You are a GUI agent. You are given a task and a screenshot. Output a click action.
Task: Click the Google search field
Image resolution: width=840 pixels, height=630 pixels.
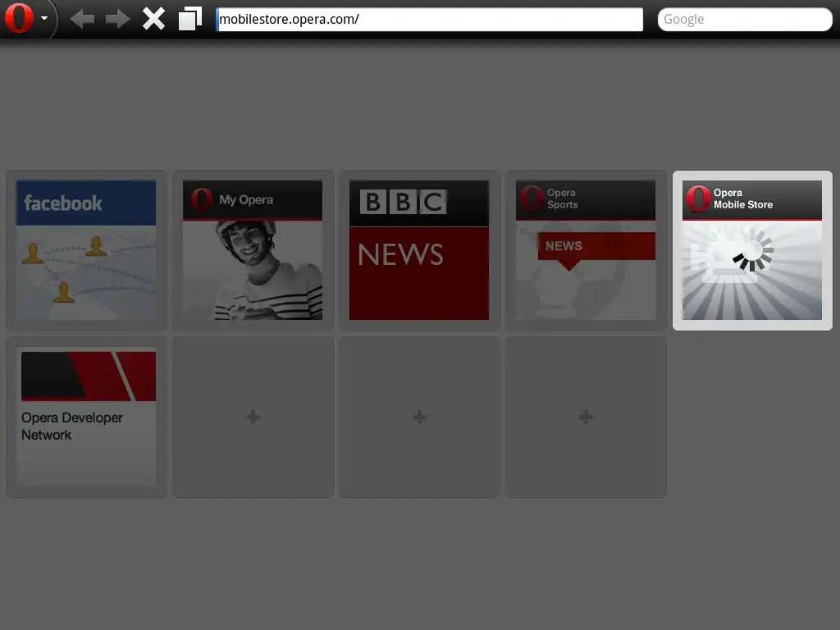click(745, 20)
